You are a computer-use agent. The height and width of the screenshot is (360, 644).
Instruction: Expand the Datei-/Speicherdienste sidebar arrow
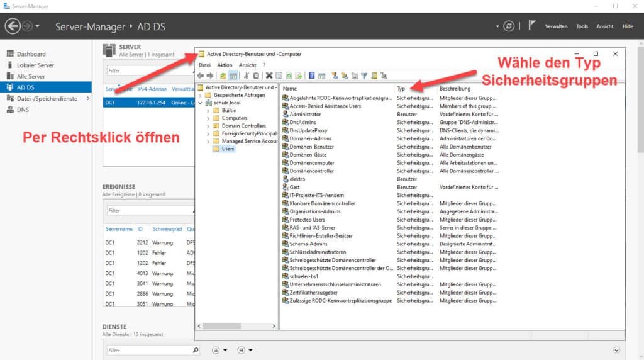[88, 99]
